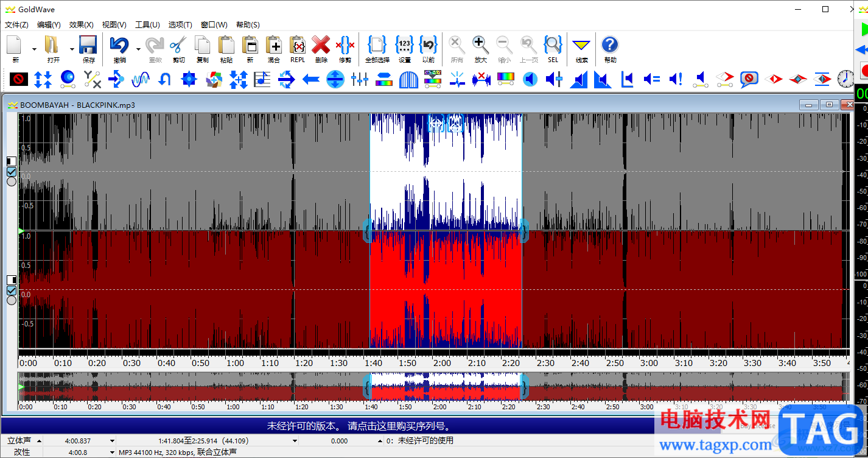Click the 2:00 mark on main time ruler
This screenshot has width=868, height=458.
pos(442,363)
